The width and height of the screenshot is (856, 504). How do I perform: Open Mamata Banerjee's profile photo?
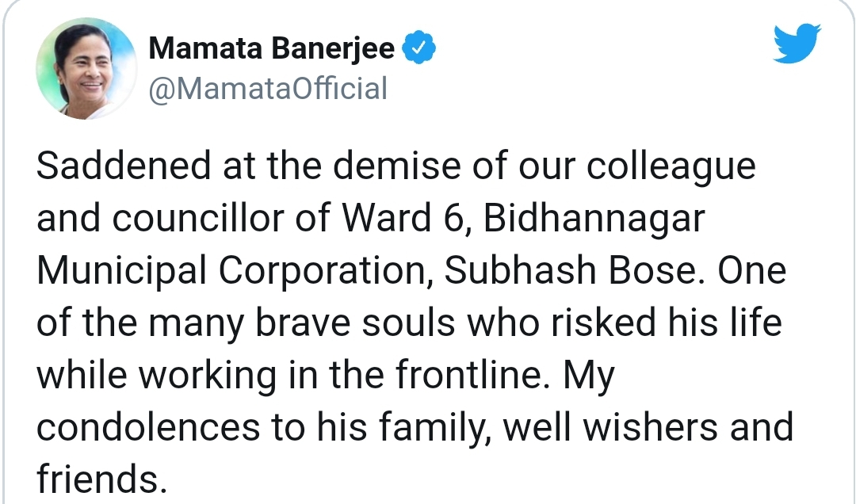(x=86, y=68)
